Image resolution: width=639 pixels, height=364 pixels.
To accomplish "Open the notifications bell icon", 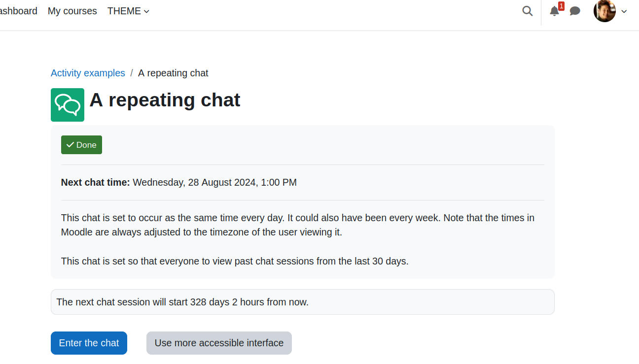I will tap(554, 11).
